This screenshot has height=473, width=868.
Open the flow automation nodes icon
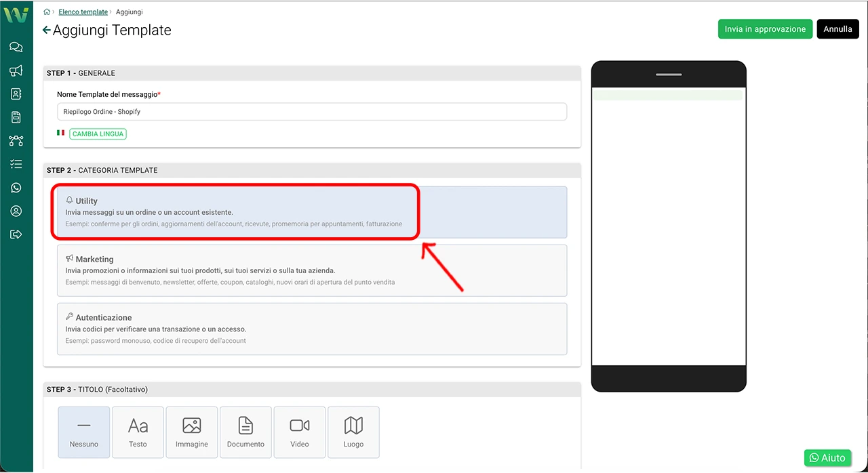click(16, 141)
